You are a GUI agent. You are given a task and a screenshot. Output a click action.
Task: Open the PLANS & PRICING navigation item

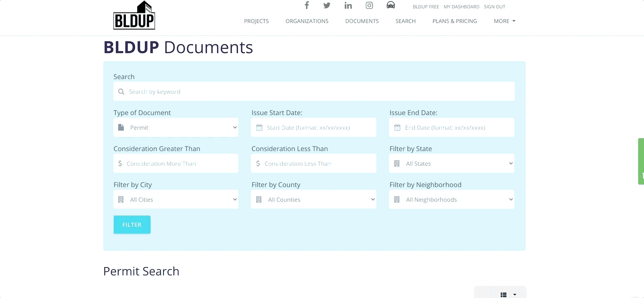455,21
